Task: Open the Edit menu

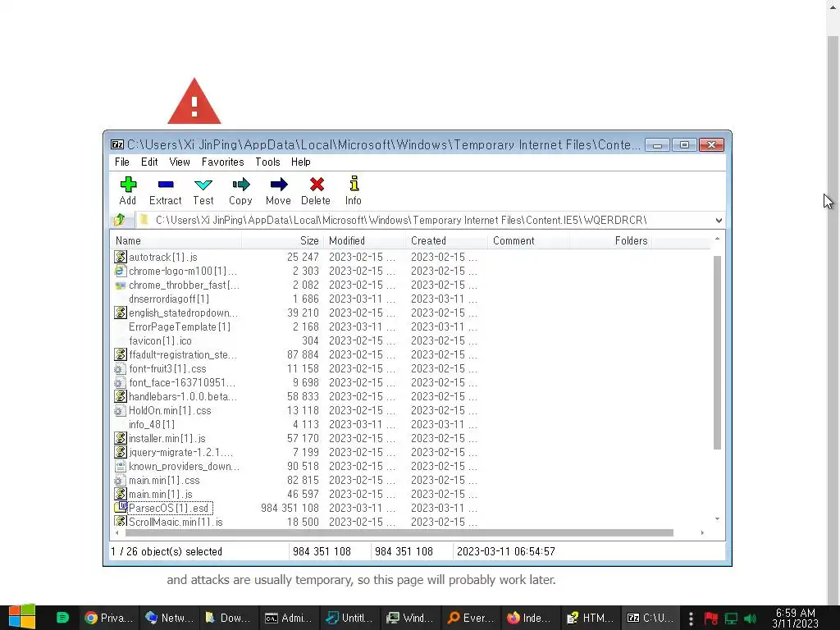Action: (149, 162)
